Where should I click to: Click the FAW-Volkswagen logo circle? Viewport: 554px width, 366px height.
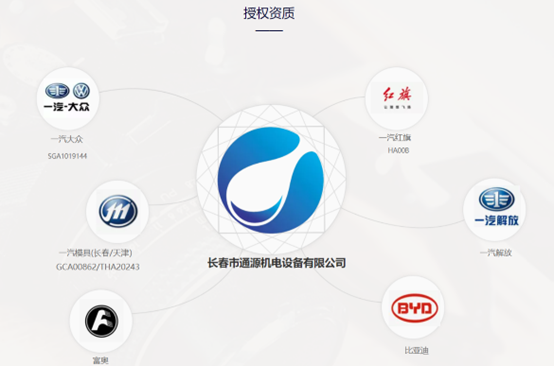point(68,99)
